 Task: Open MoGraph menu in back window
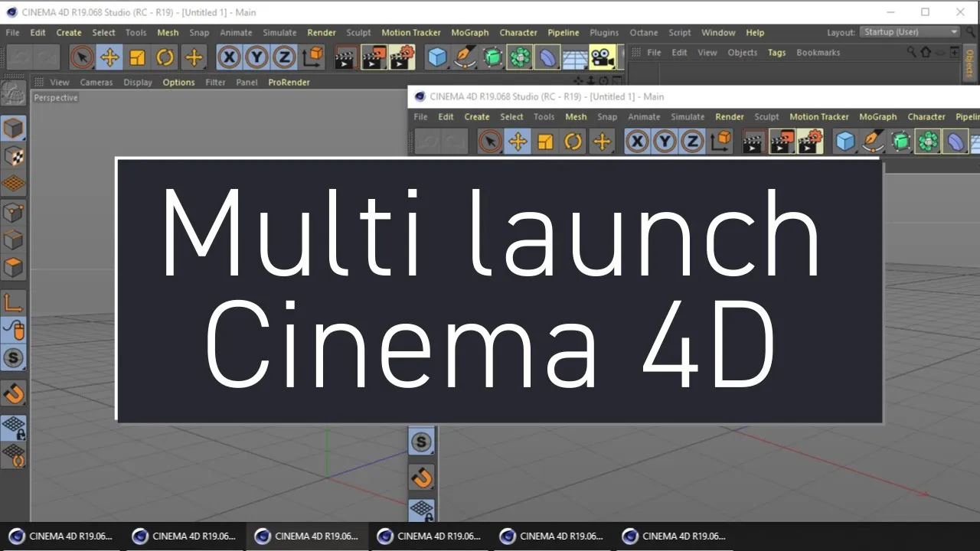[470, 32]
